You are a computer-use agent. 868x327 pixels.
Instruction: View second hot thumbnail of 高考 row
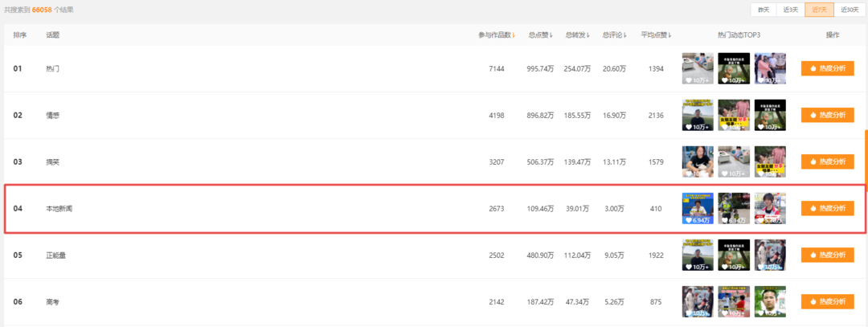click(734, 301)
